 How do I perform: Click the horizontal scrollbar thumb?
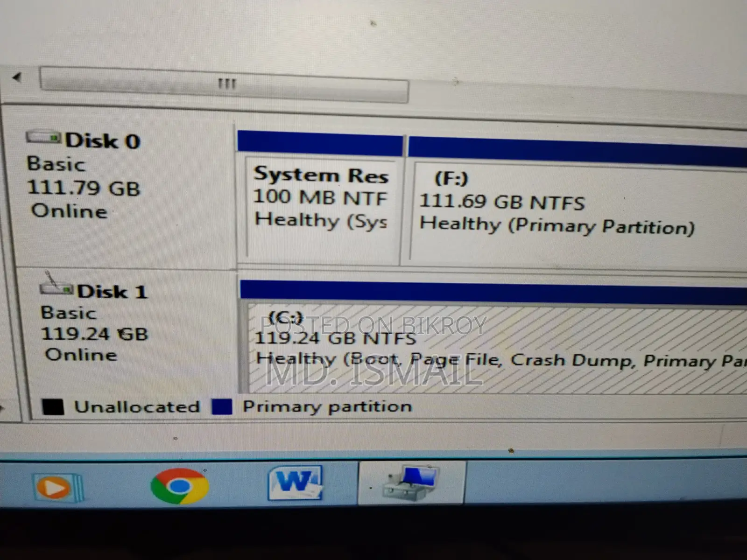point(225,85)
